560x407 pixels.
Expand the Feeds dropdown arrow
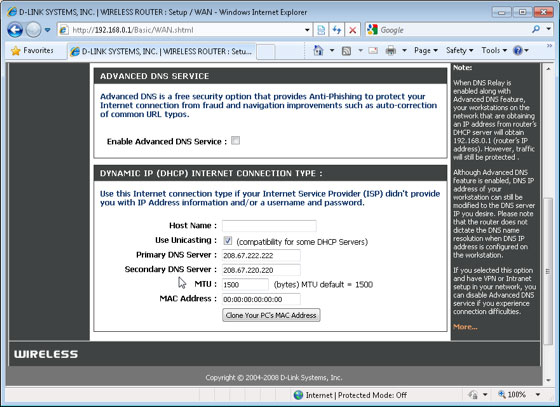tap(360, 50)
